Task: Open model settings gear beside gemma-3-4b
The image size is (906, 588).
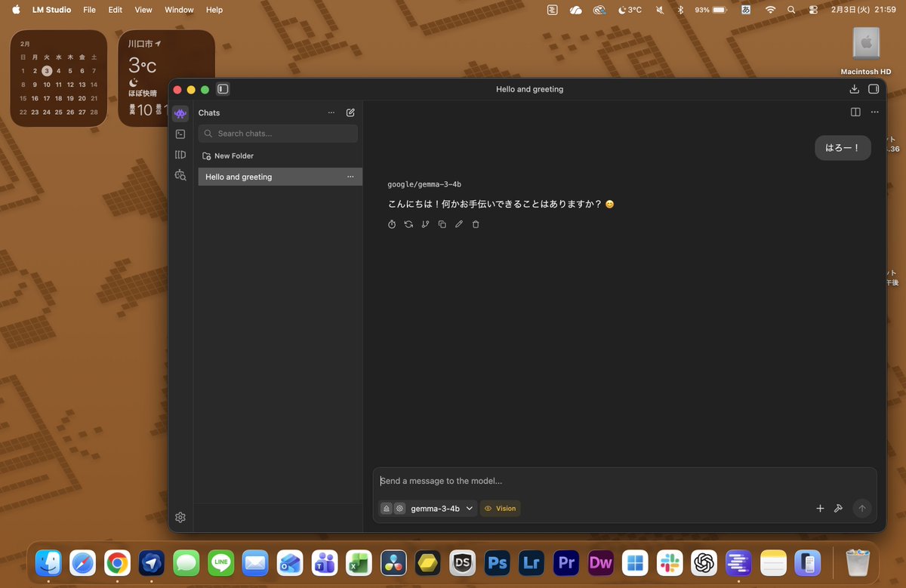Action: pos(399,509)
